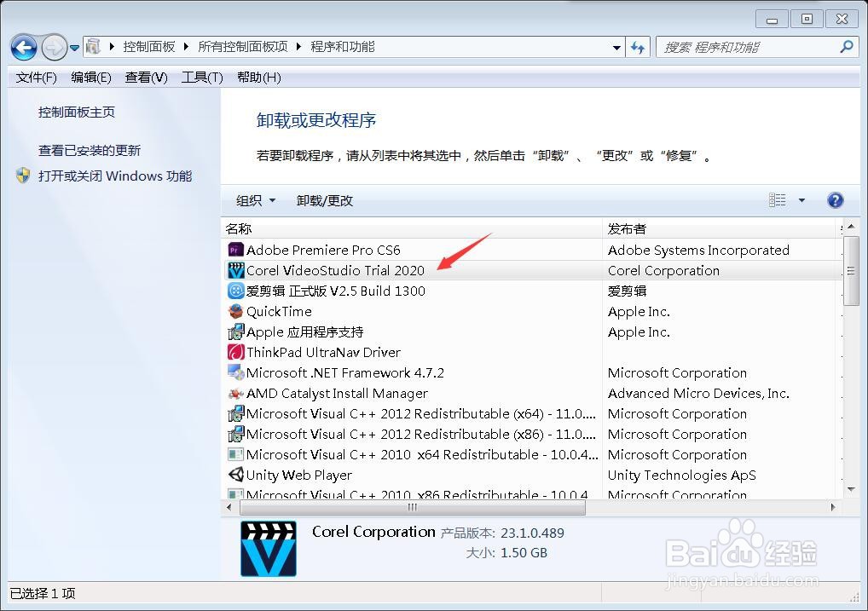Minimize the Programs and Features window

click(772, 20)
